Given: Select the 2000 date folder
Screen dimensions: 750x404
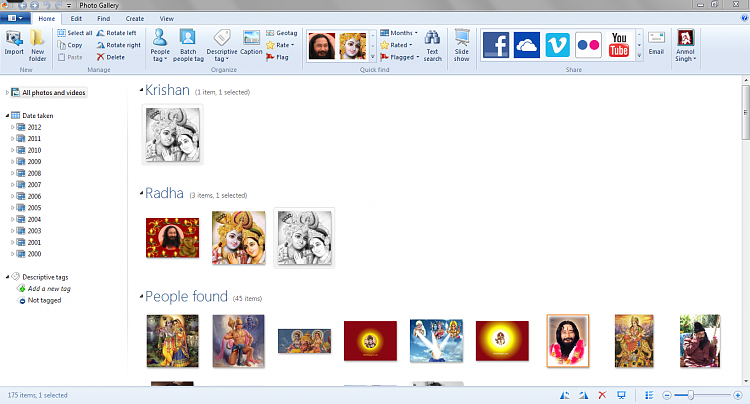Looking at the screenshot, I should (29, 254).
